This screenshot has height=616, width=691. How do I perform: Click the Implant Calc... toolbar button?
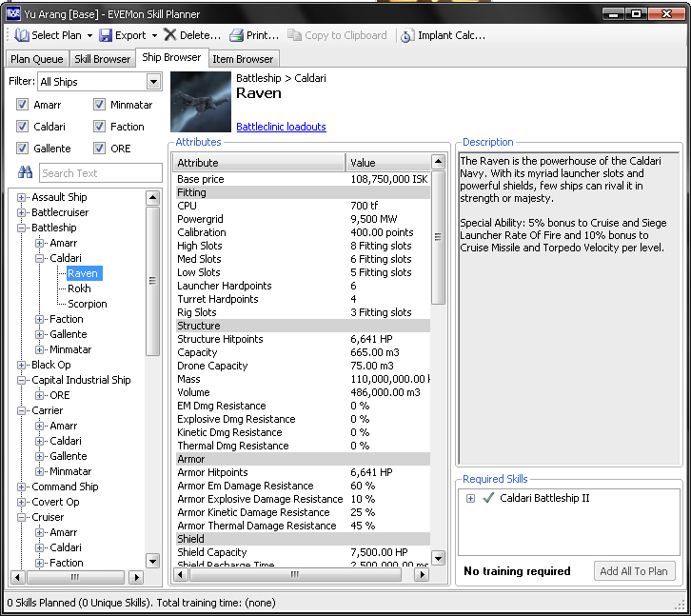[x=443, y=35]
